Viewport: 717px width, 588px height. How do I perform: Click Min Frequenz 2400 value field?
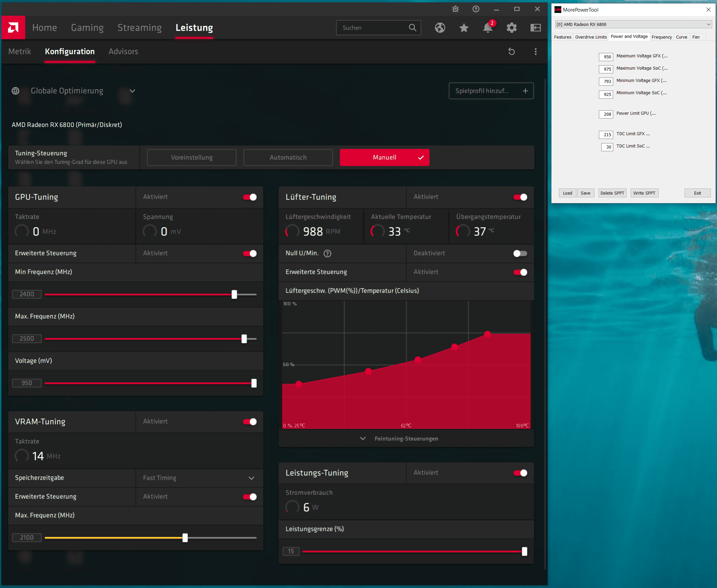pyautogui.click(x=27, y=294)
